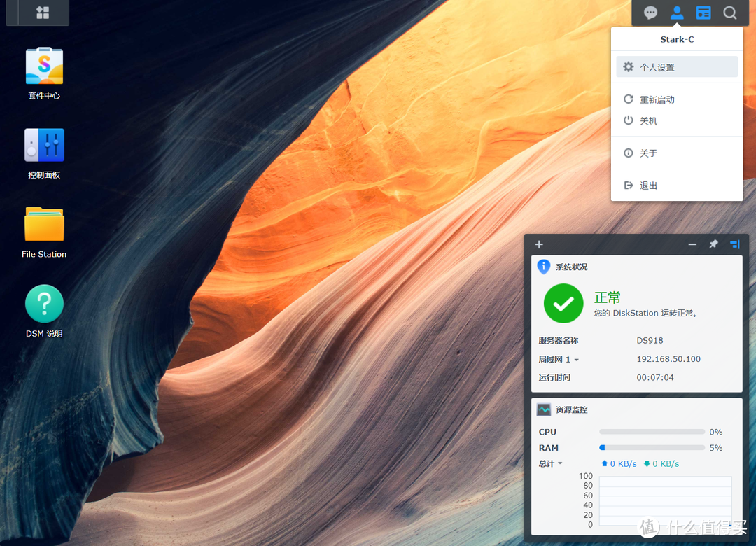Launch File Station from the desktop
756x546 pixels.
44,225
